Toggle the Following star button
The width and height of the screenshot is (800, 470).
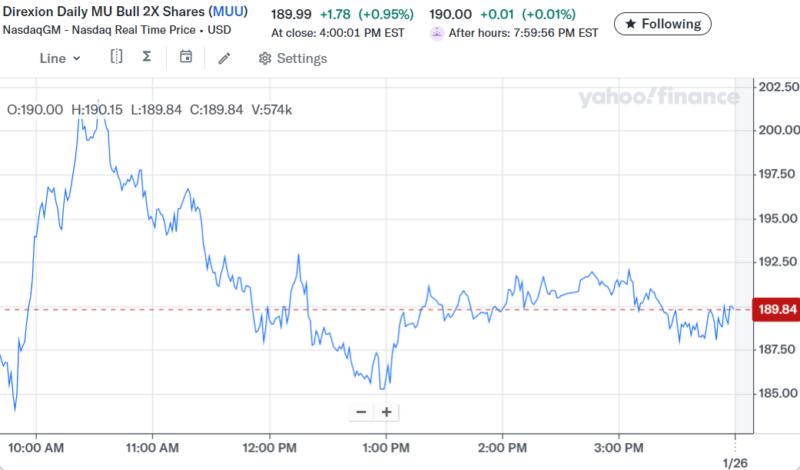point(662,23)
